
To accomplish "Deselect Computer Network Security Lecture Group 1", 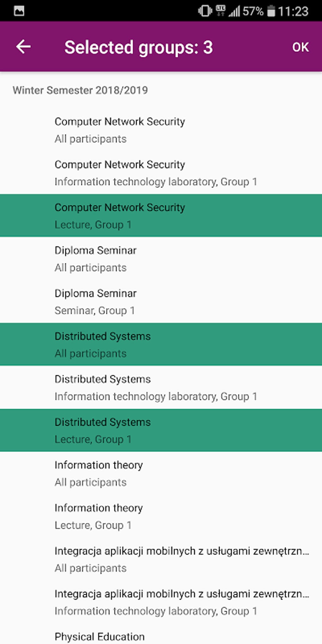I will click(x=161, y=216).
